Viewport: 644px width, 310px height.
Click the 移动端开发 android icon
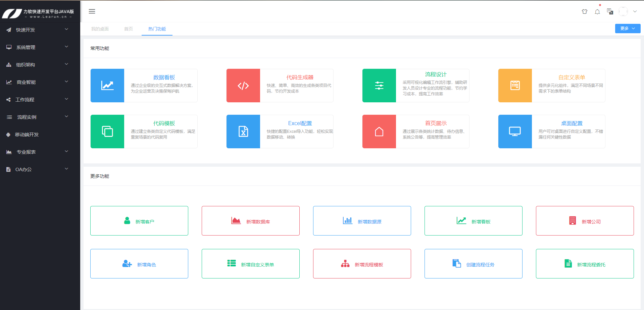coord(8,135)
